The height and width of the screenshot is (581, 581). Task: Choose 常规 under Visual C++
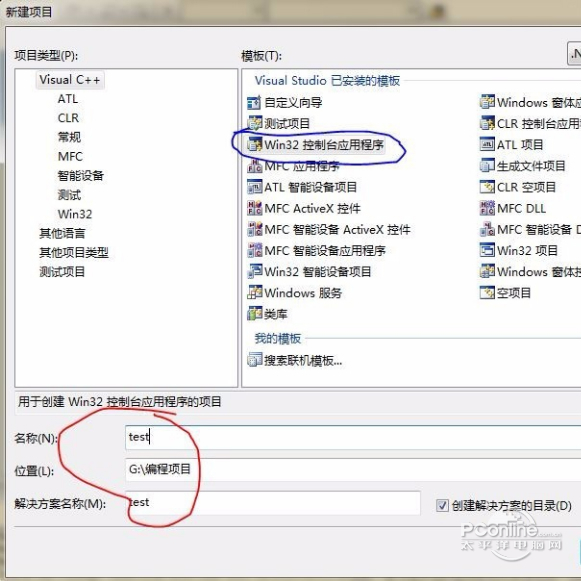(69, 137)
